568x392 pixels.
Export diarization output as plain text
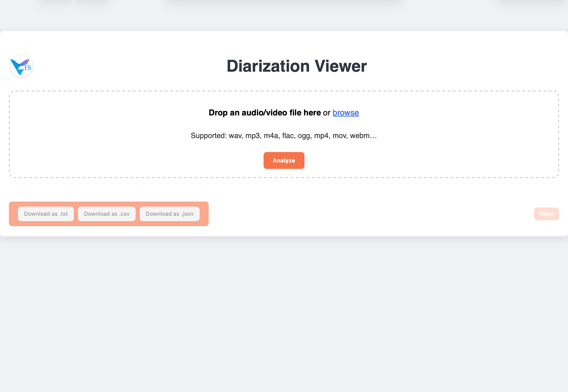pos(46,214)
